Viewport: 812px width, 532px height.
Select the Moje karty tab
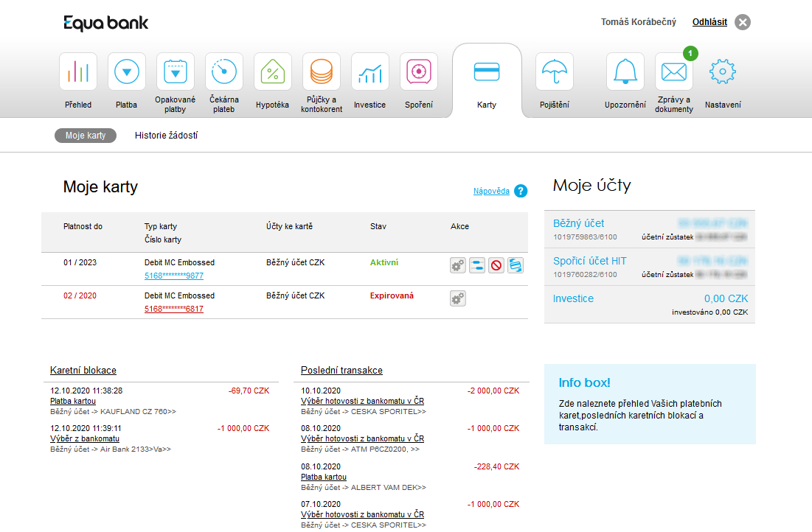click(86, 136)
